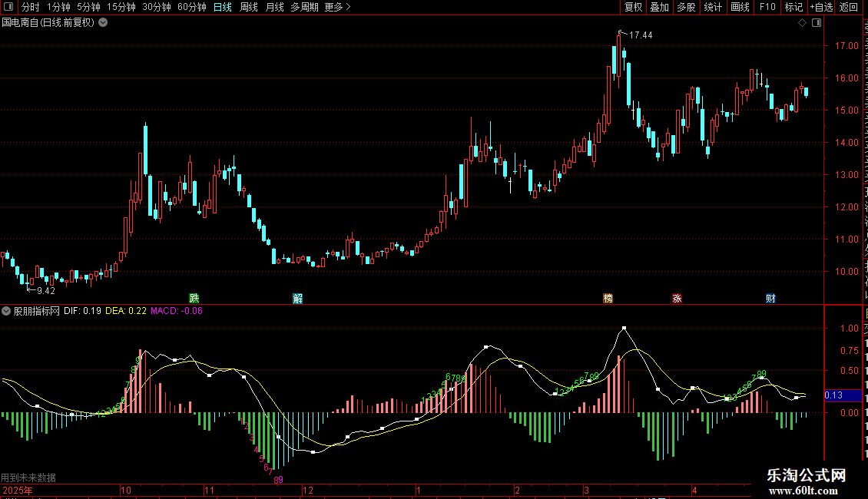Screen dimensions: 868x499
Task: Click the 17.00 price axis label
Action: (x=847, y=46)
